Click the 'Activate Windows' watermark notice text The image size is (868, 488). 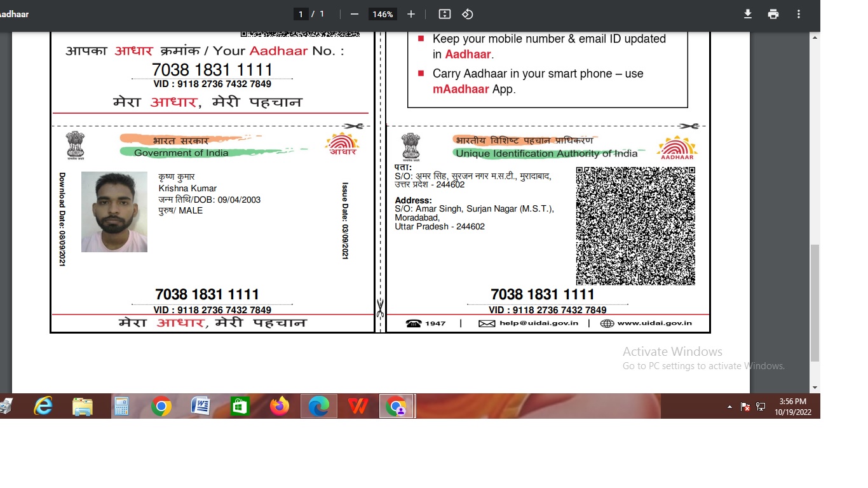[x=672, y=351]
